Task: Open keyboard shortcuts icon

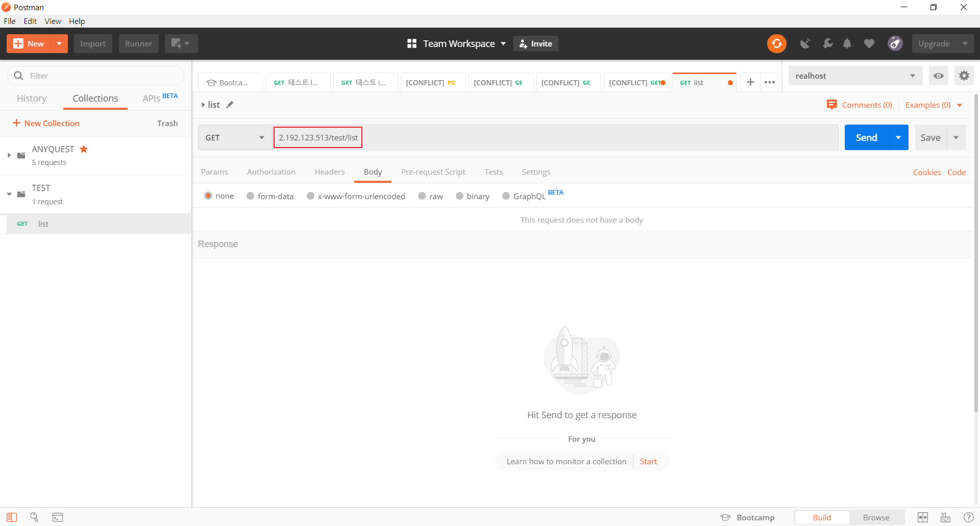Action: 945,517
